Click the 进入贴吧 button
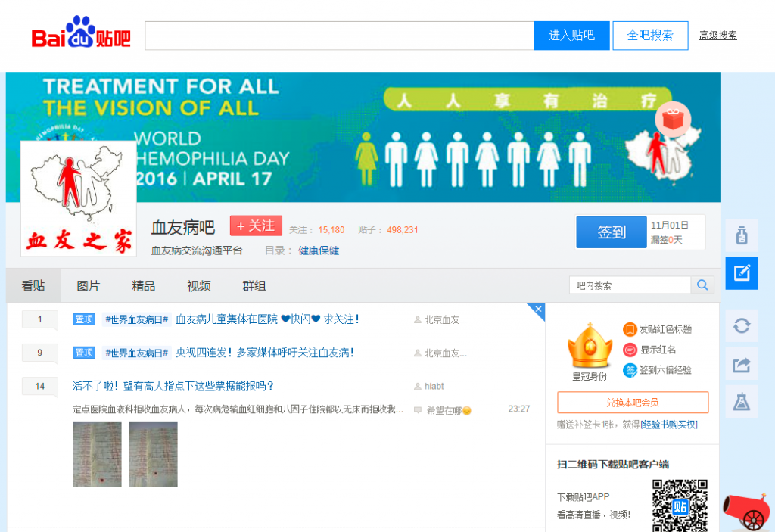 coord(572,36)
